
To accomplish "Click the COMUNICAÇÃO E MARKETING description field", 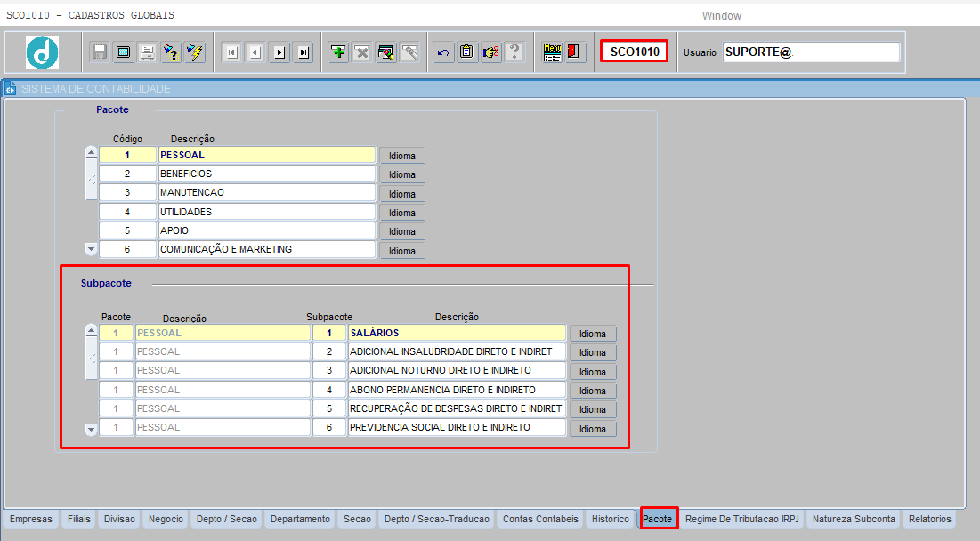I will (x=267, y=249).
